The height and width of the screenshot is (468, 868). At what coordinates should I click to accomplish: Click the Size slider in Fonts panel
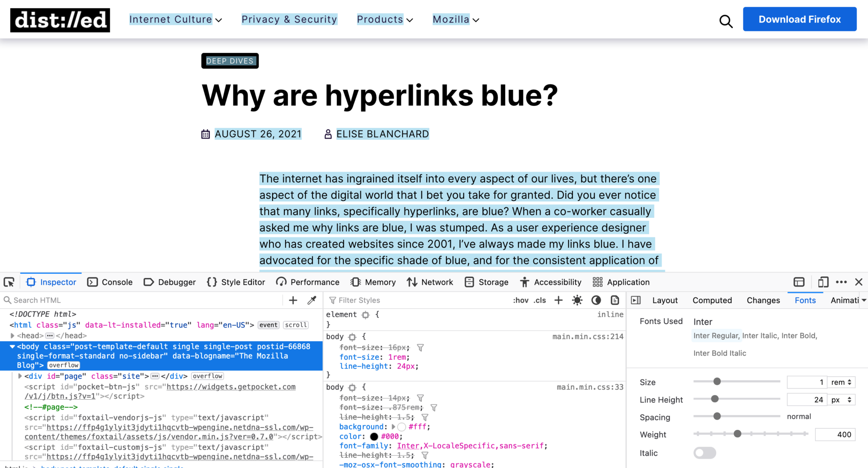737,382
